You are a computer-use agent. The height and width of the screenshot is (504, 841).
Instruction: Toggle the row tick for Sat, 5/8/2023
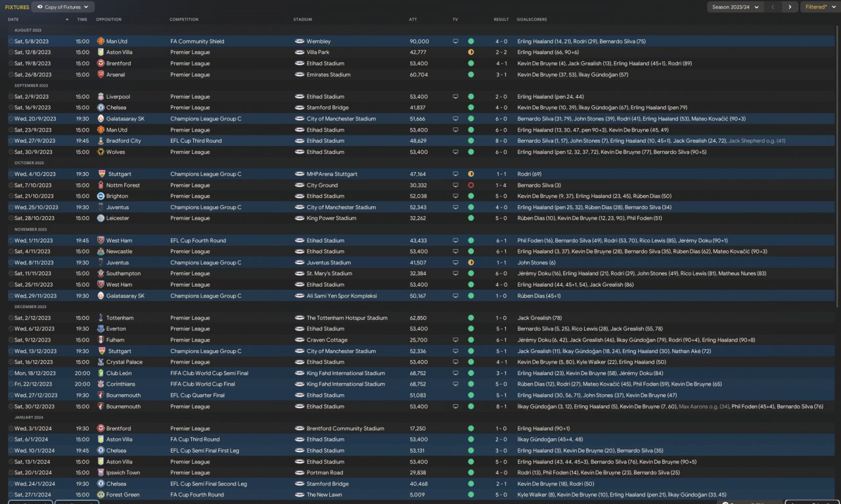(11, 41)
